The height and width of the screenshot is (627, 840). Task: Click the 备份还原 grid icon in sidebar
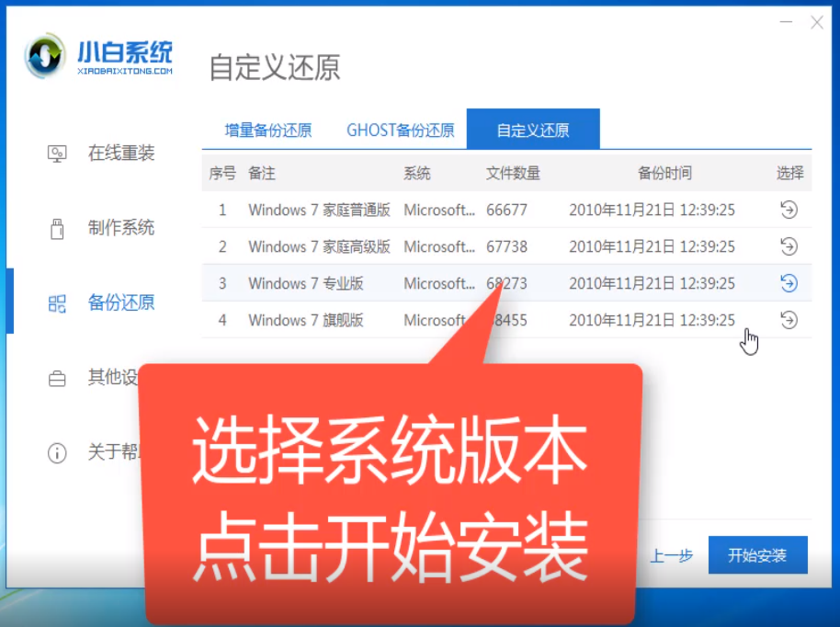57,302
